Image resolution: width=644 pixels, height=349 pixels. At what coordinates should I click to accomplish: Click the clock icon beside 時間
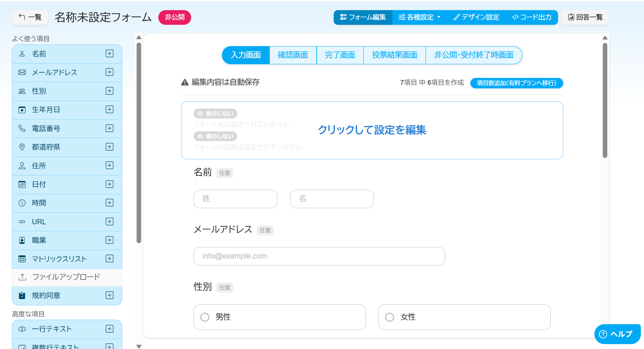tap(22, 203)
